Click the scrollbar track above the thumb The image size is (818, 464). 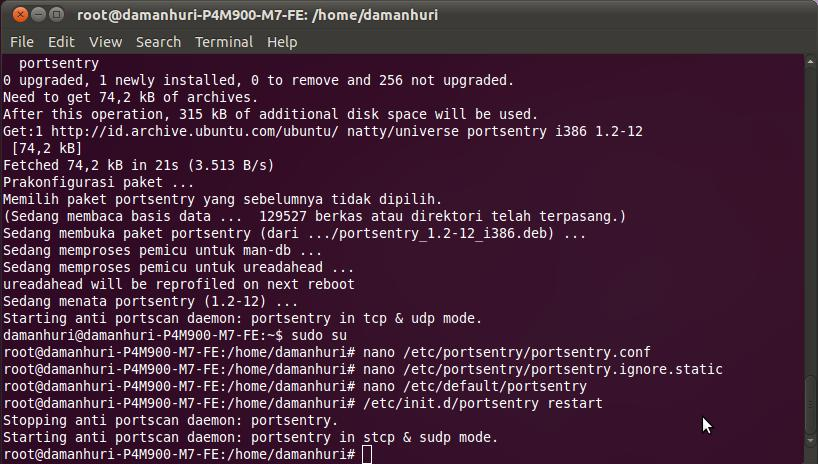coord(811,200)
